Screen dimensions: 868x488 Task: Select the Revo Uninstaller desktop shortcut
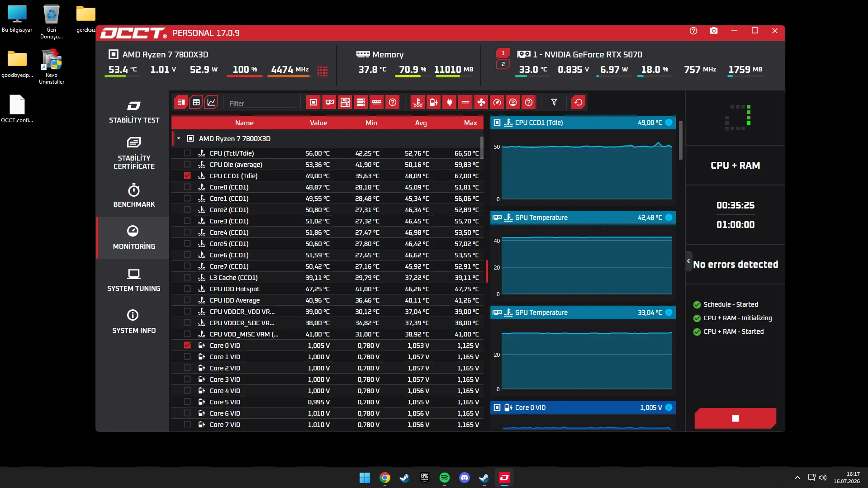click(52, 67)
